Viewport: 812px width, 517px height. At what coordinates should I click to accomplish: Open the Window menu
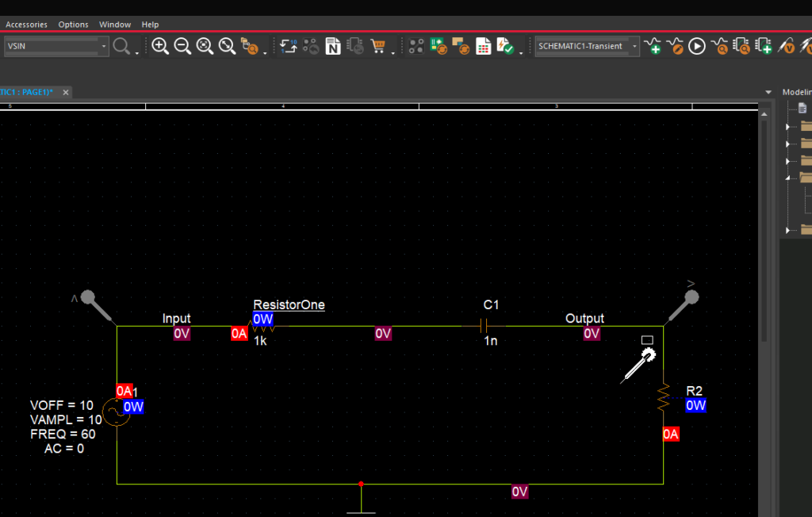115,25
